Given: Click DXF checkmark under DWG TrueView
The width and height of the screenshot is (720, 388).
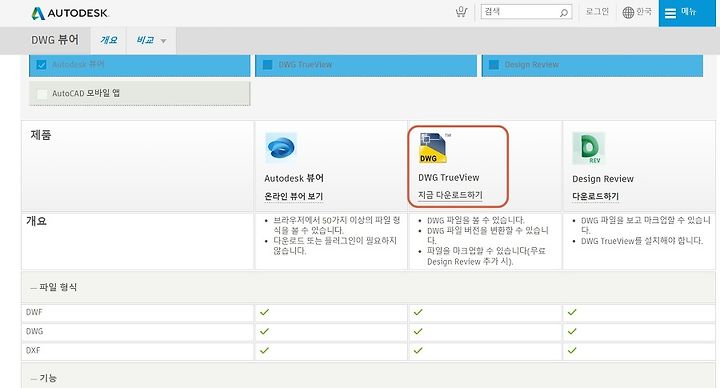Looking at the screenshot, I should coord(418,351).
